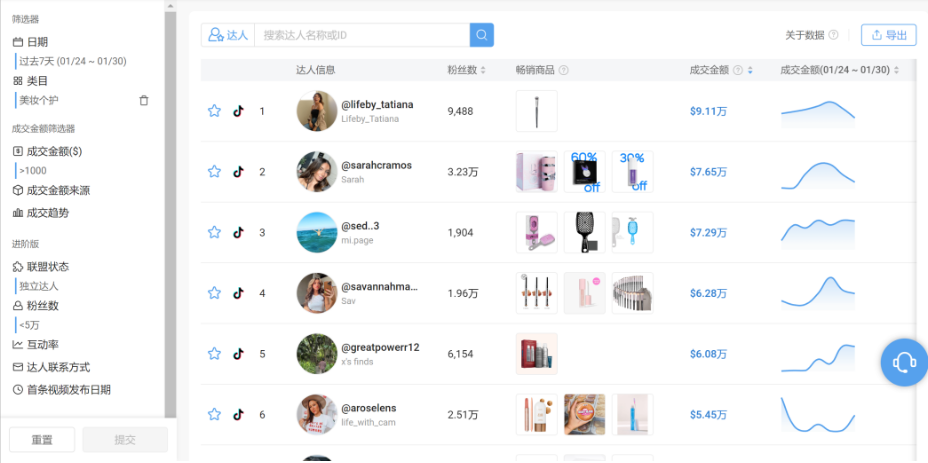Favorite @lifeby_tatiana with the star
Image resolution: width=928 pixels, height=463 pixels.
[214, 111]
